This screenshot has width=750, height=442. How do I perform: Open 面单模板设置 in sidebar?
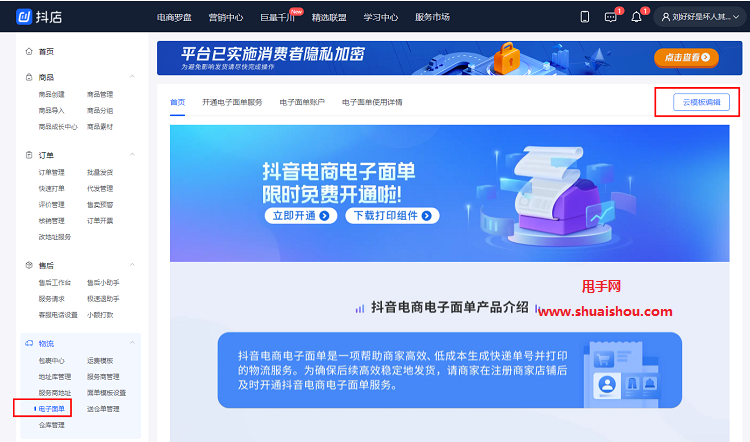click(x=106, y=393)
